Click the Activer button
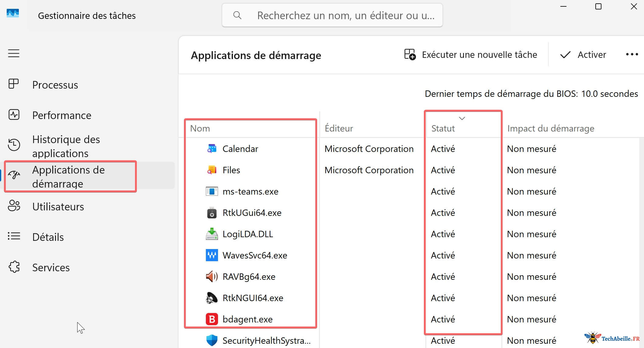644x348 pixels. pyautogui.click(x=583, y=54)
